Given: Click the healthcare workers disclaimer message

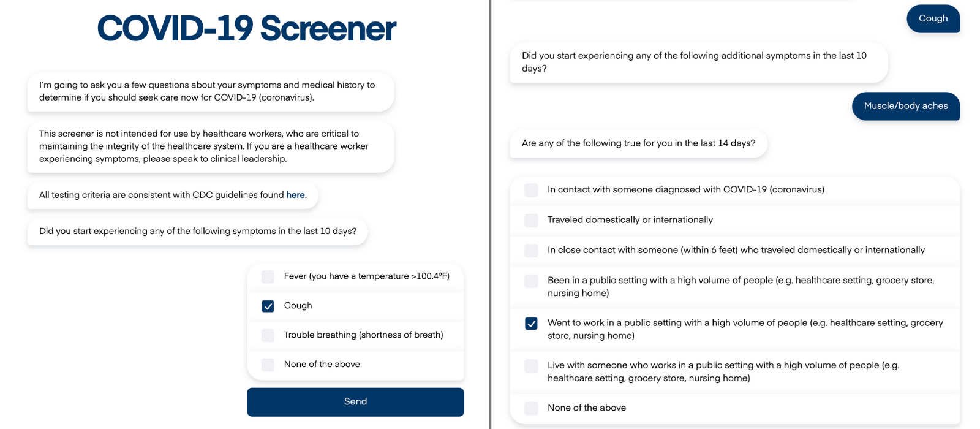Looking at the screenshot, I should 209,146.
